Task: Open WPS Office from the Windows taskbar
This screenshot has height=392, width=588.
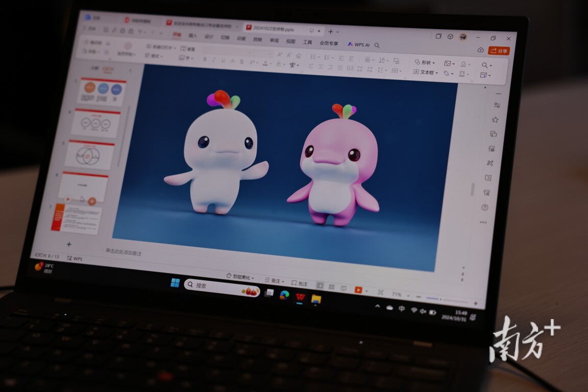Action: (x=300, y=297)
